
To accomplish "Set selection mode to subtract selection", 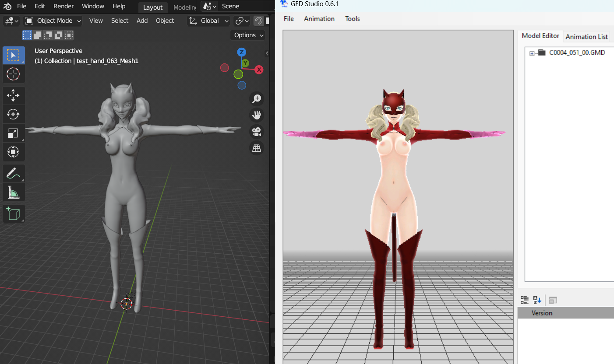I will click(48, 35).
